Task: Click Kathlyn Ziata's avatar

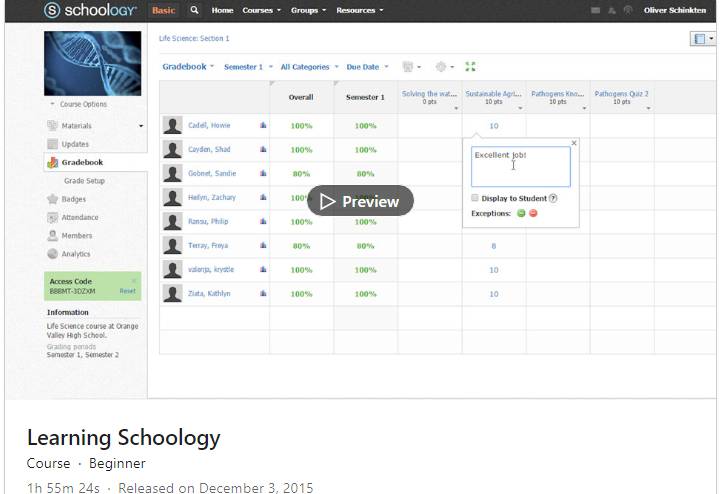Action: coord(172,293)
